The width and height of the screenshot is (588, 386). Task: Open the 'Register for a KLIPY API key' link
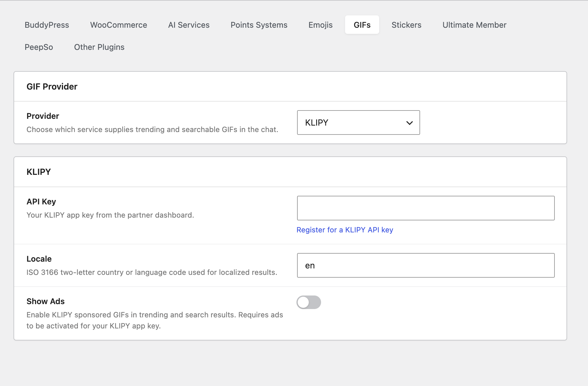(x=345, y=230)
